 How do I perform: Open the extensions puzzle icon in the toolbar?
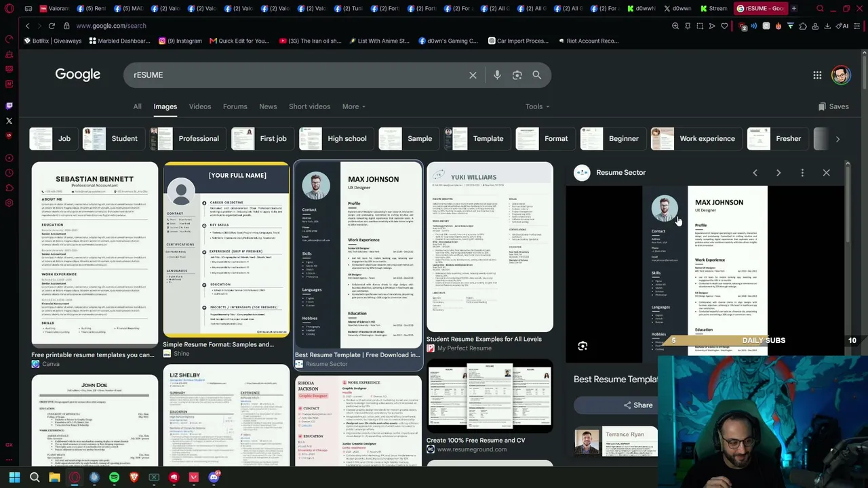point(803,26)
